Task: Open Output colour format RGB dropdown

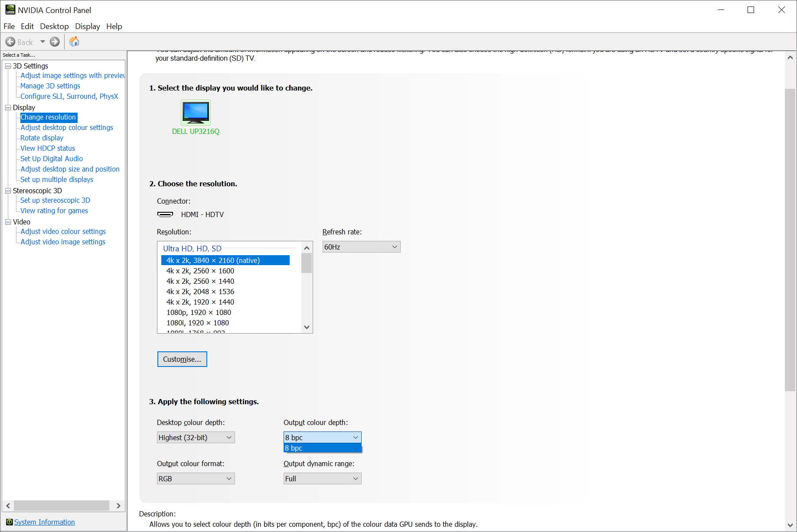Action: point(196,479)
